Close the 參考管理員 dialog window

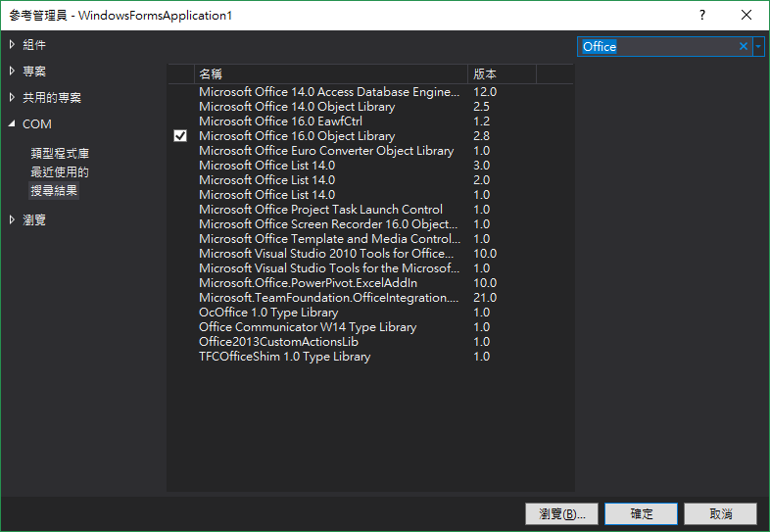point(746,16)
